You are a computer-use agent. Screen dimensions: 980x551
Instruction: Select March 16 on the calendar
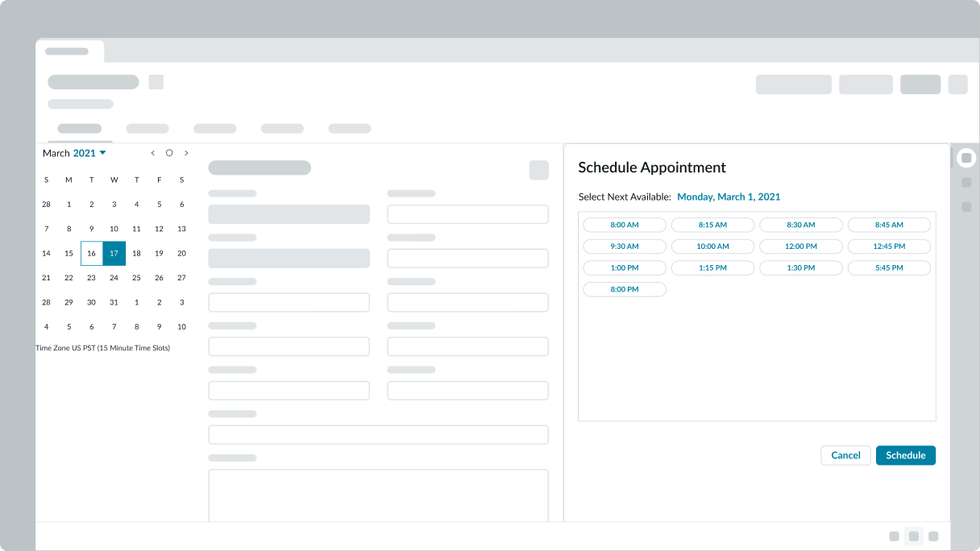pyautogui.click(x=92, y=253)
